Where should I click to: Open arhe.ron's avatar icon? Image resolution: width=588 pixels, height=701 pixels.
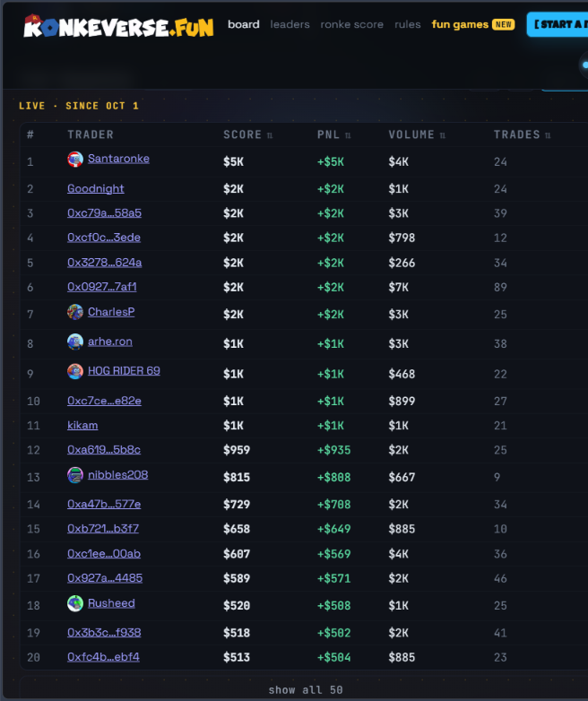(75, 342)
